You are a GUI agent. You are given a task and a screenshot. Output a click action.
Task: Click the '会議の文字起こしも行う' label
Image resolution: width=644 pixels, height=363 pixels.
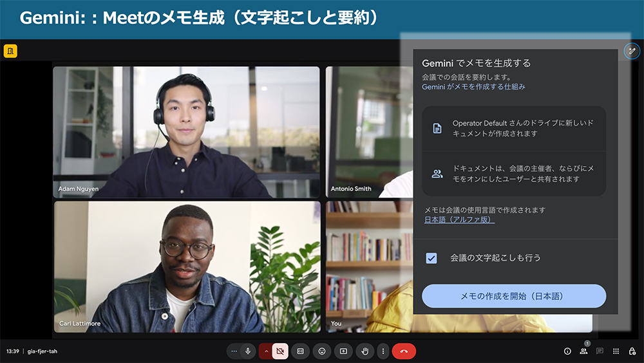[x=496, y=258]
